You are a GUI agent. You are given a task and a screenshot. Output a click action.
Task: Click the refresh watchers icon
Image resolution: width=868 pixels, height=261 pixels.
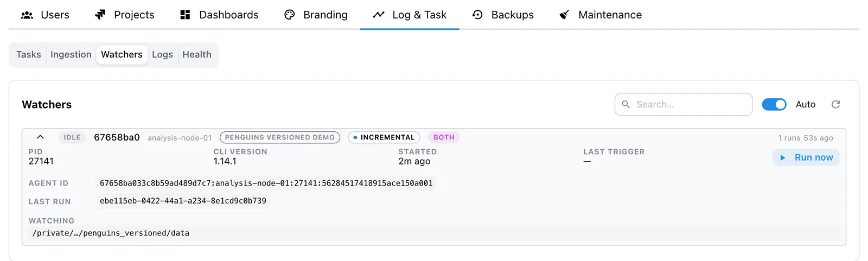coord(835,104)
